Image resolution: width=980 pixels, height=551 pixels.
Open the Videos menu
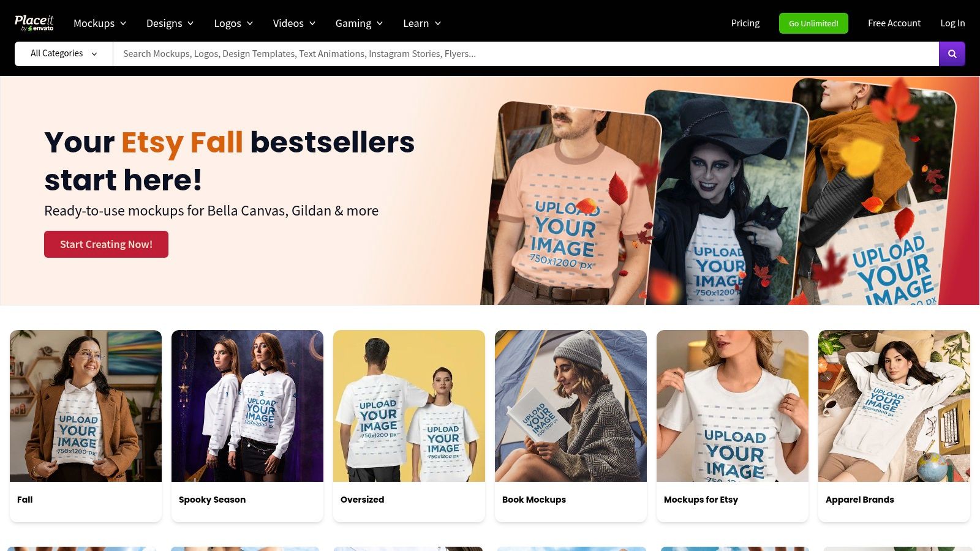tap(294, 23)
